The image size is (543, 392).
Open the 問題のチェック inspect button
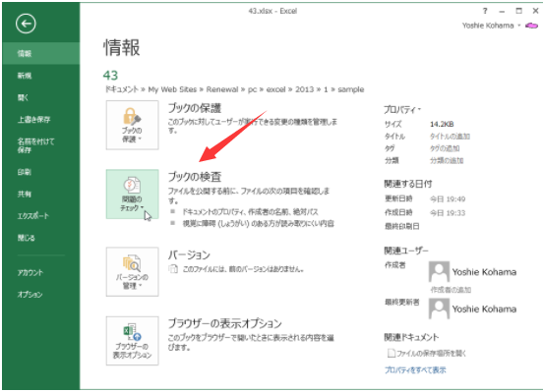(x=132, y=195)
